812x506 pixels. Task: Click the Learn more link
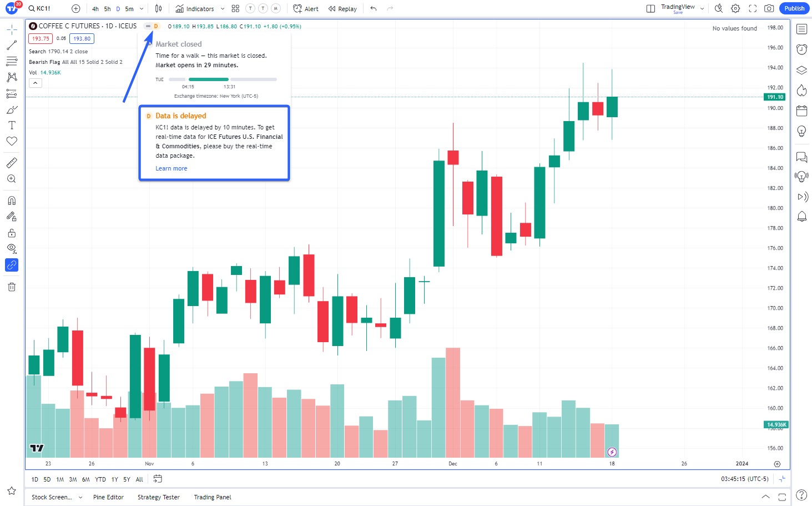[x=171, y=168]
